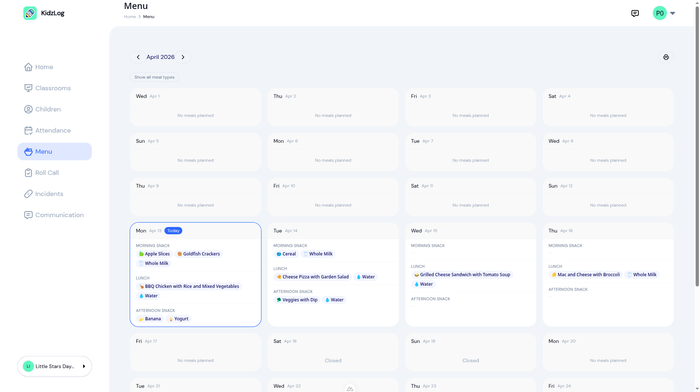Screen dimensions: 700x392
Task: Click Cheese Pizza with Garden Salad chip
Action: pyautogui.click(x=312, y=277)
